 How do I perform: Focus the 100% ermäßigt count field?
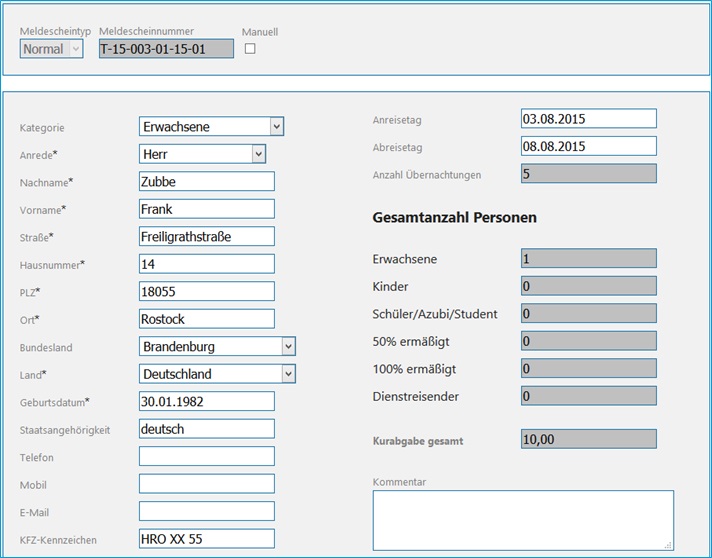point(588,368)
